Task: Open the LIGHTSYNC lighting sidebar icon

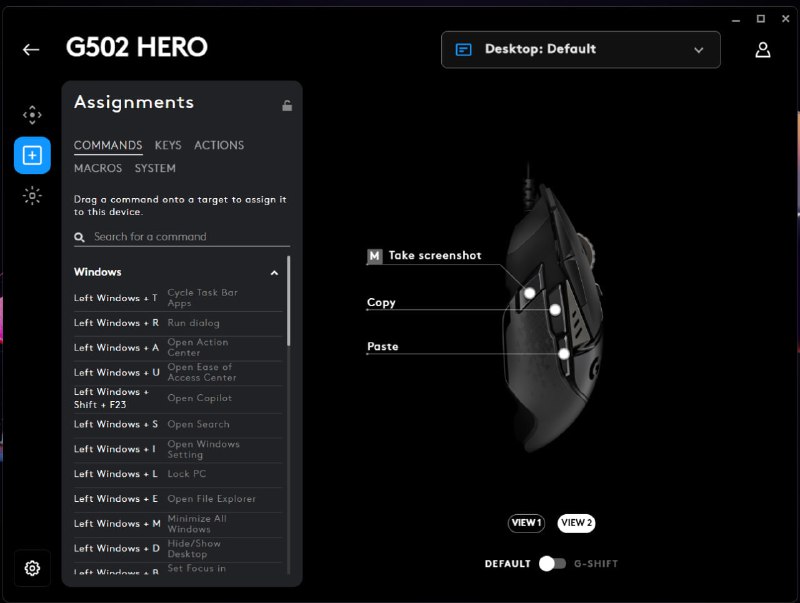Action: coord(32,195)
